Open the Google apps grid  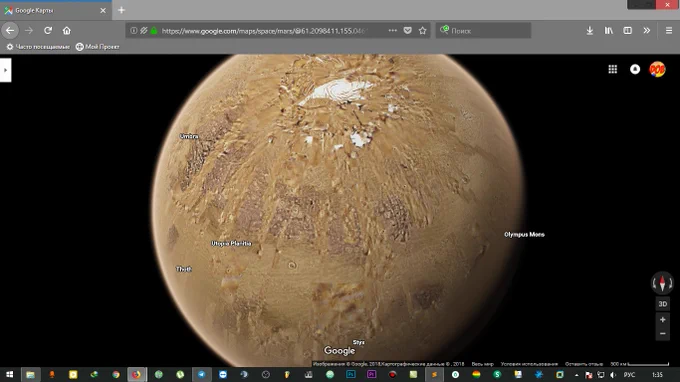(613, 69)
